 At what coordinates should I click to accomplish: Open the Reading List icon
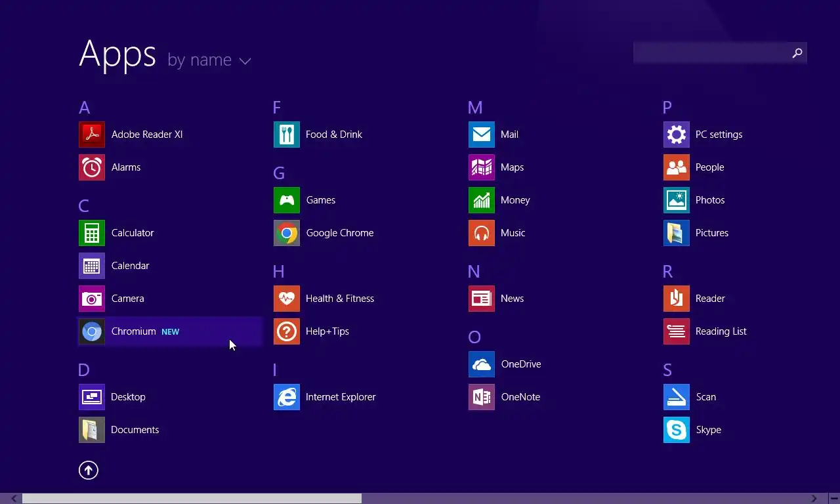(x=677, y=331)
